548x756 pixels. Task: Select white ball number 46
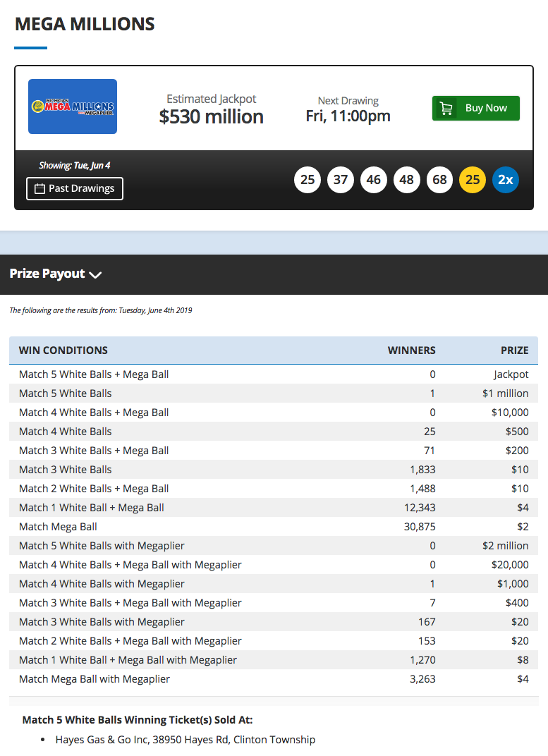pos(374,180)
